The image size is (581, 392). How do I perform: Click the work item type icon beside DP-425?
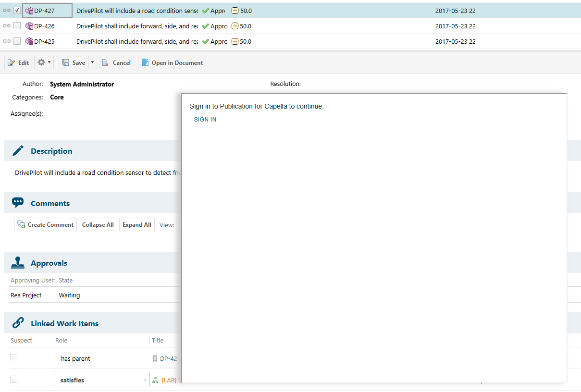pos(29,41)
